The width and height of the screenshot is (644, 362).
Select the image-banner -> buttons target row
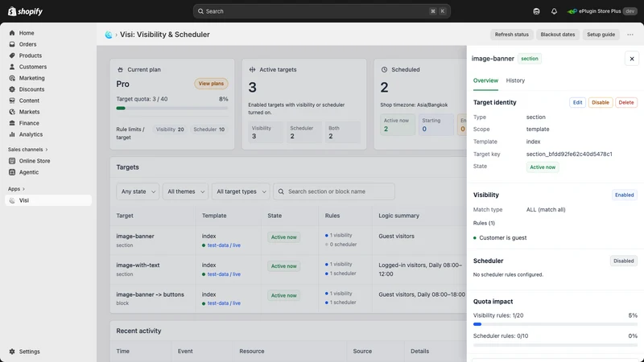coord(288,298)
